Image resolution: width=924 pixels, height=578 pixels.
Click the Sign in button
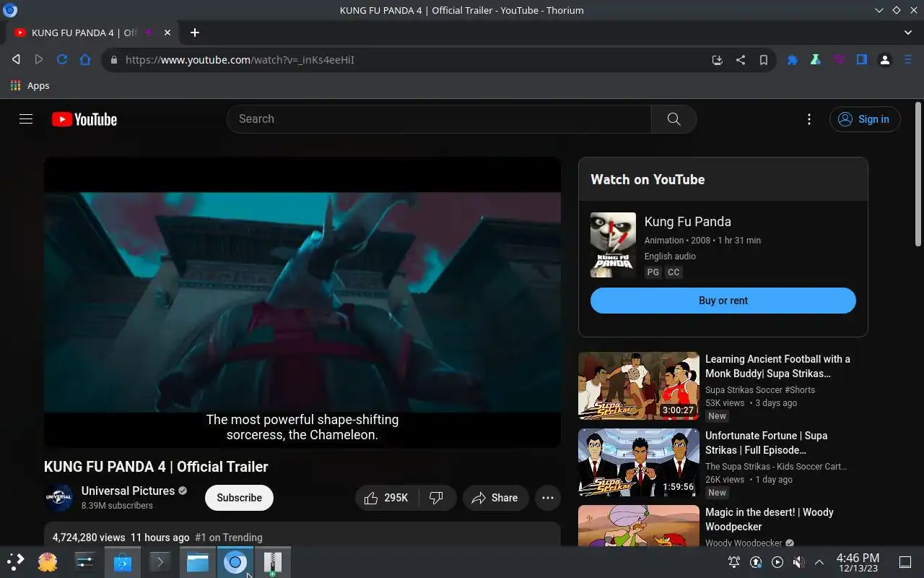865,119
